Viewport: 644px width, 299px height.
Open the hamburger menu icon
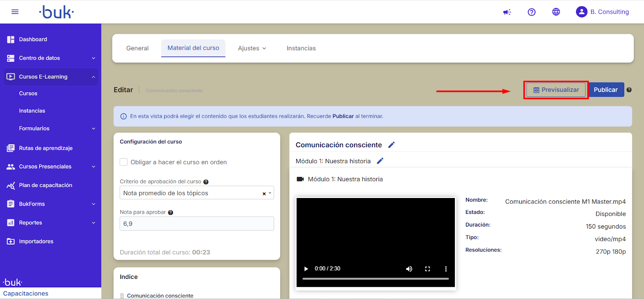tap(15, 12)
